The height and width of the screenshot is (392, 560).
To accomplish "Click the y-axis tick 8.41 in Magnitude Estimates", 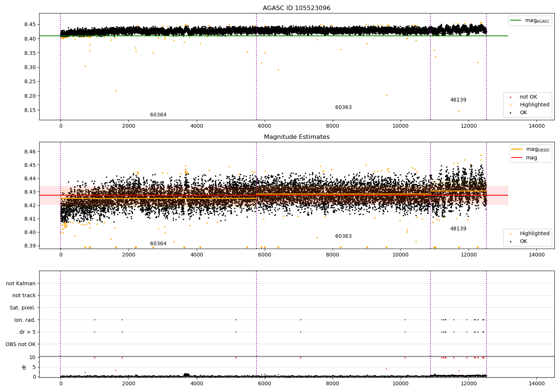I will (30, 219).
